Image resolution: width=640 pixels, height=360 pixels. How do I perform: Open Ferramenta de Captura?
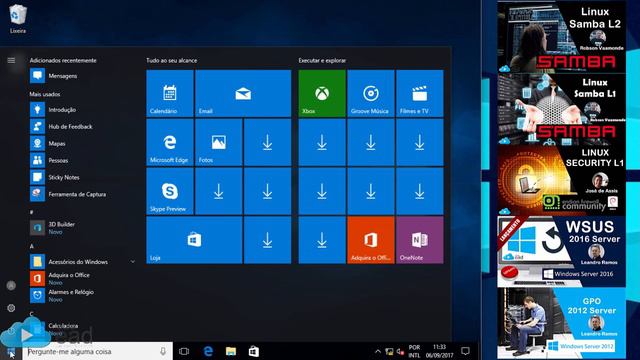click(x=82, y=194)
